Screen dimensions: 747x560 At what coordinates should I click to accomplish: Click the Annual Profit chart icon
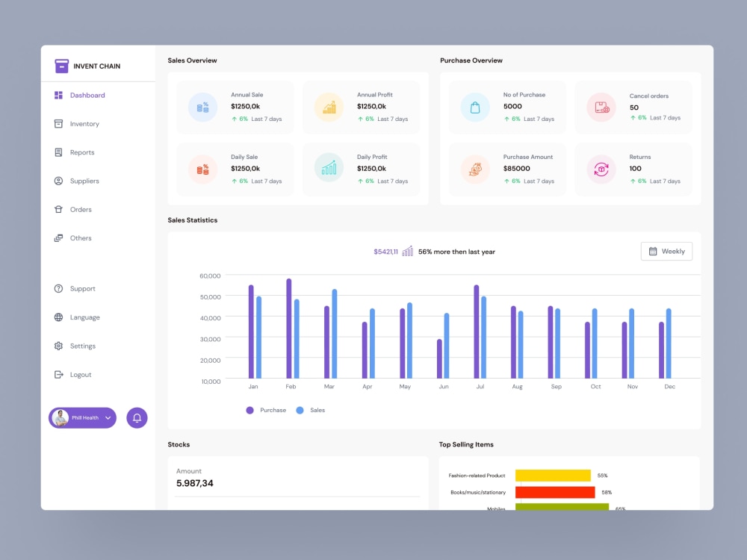tap(329, 107)
